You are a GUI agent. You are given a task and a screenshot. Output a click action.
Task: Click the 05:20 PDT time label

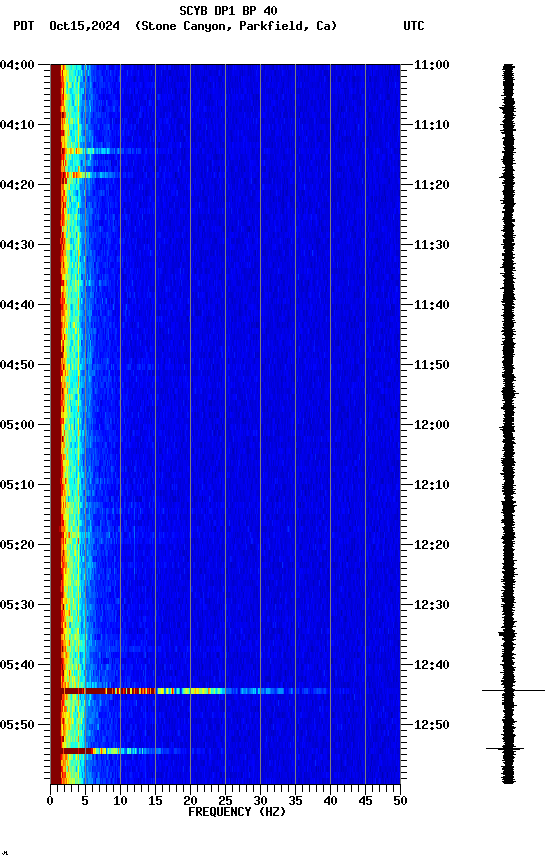(x=17, y=545)
